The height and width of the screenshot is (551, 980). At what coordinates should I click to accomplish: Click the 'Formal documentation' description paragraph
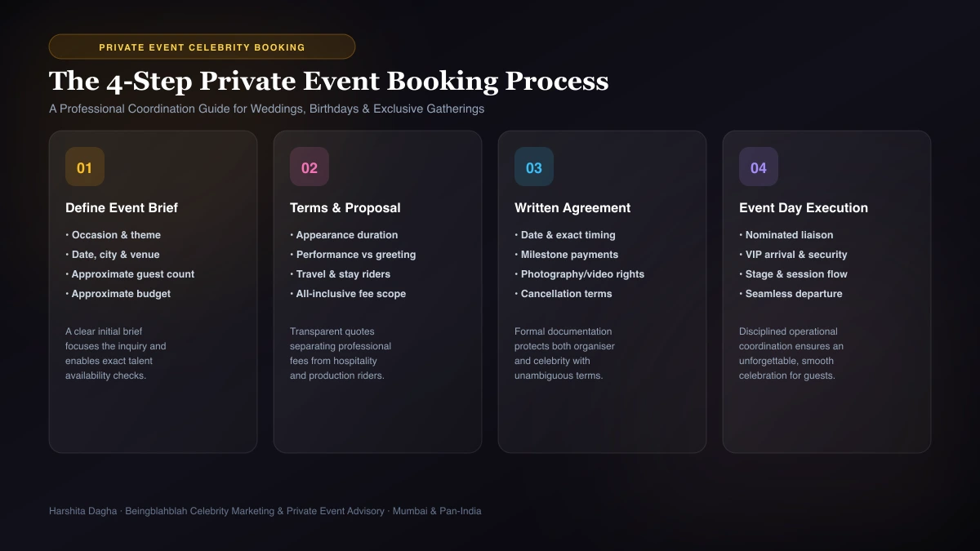click(x=565, y=353)
